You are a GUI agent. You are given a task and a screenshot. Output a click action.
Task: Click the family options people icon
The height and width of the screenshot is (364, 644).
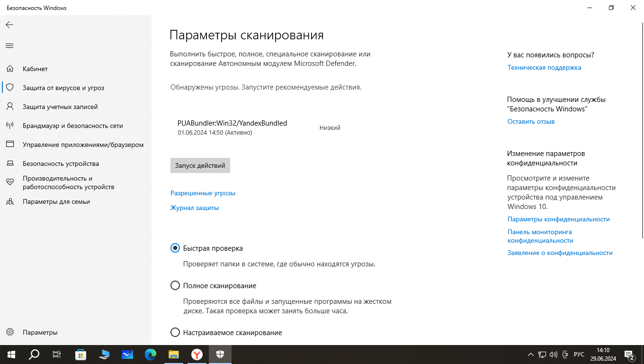click(x=9, y=201)
